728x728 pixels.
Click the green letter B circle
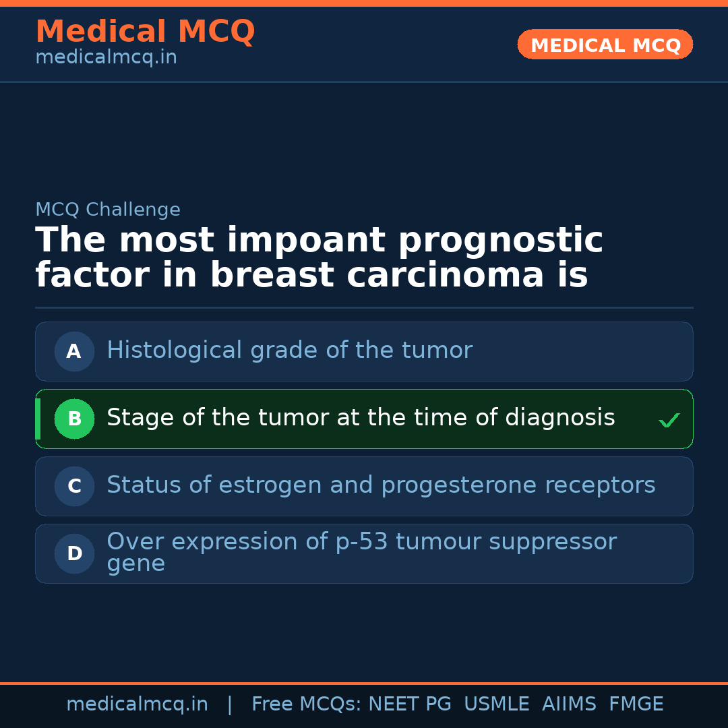74,419
